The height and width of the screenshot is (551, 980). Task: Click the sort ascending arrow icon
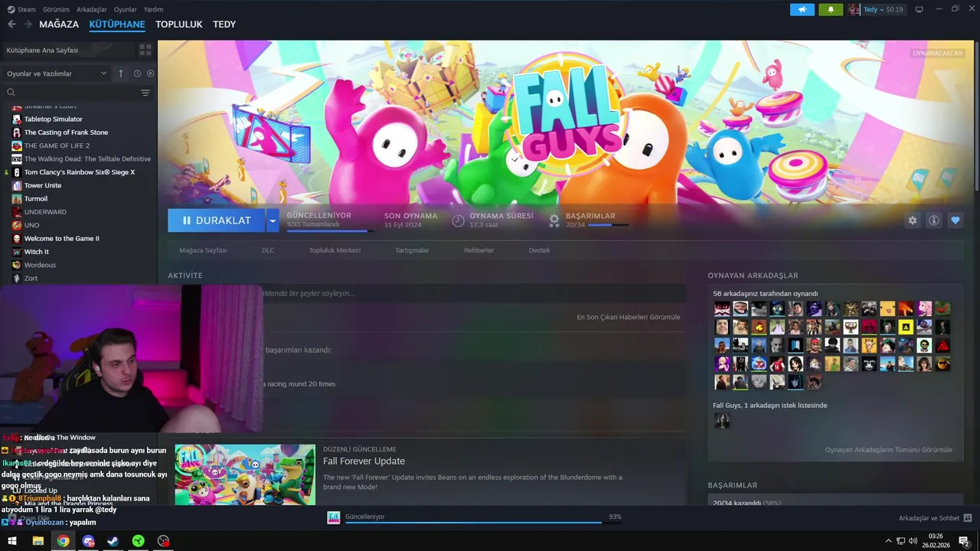[x=120, y=73]
